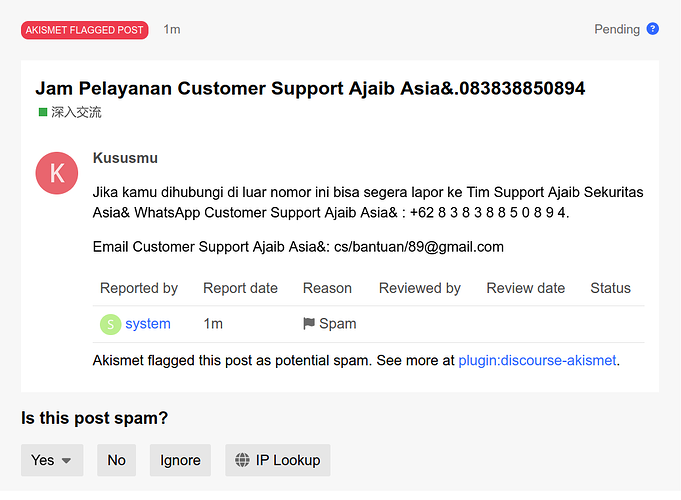Click the Review date column header

coord(526,288)
